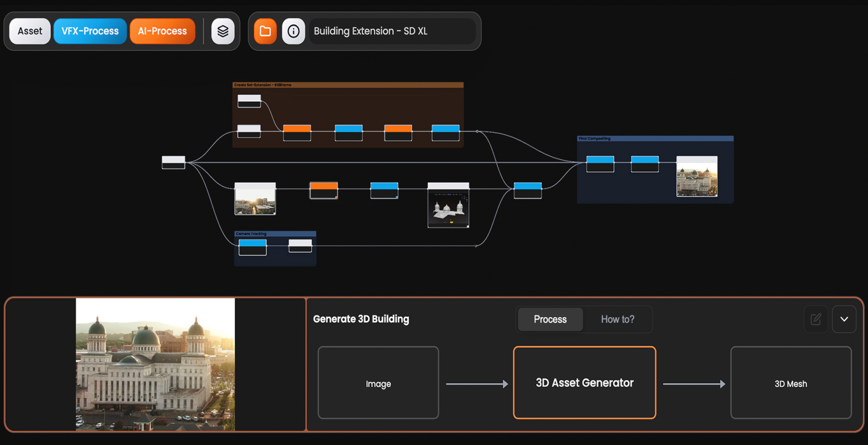Toggle the AI-Process filter

162,31
